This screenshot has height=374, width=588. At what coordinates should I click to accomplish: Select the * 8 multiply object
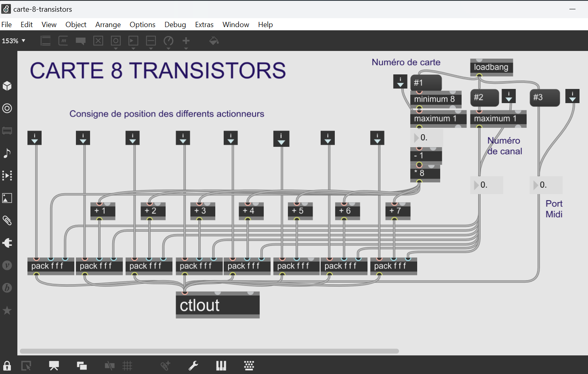(x=425, y=173)
